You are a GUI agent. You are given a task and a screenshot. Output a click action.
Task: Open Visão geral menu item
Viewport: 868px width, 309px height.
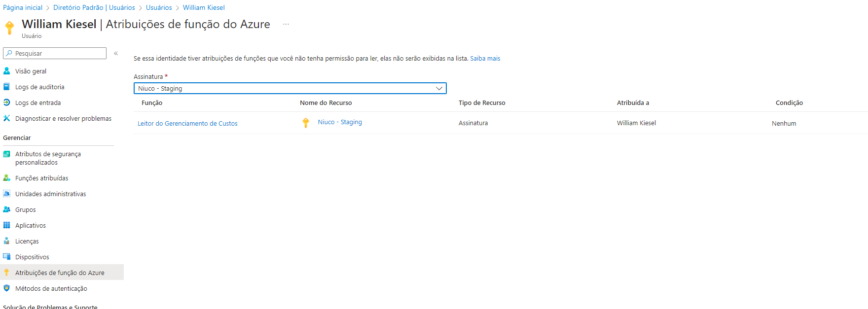click(x=31, y=71)
